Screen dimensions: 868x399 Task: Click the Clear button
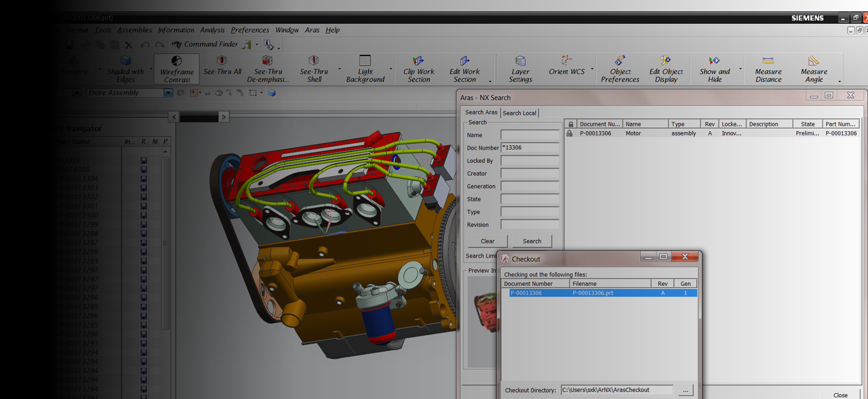click(x=488, y=241)
